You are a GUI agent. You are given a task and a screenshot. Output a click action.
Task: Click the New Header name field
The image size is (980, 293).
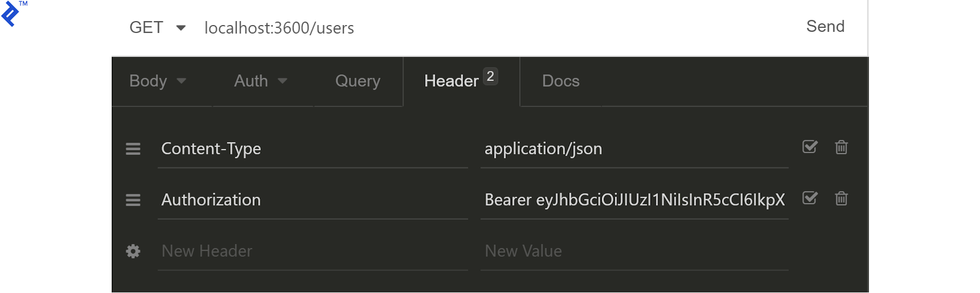[312, 251]
